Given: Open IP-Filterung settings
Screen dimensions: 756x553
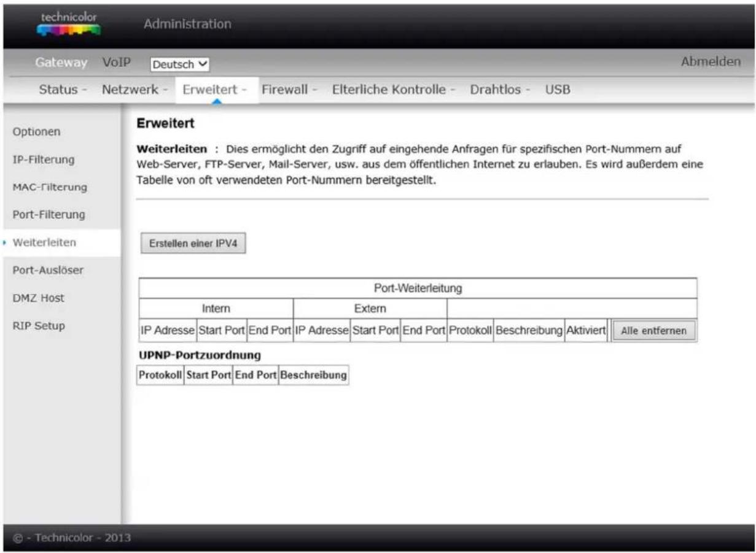Looking at the screenshot, I should coord(44,160).
